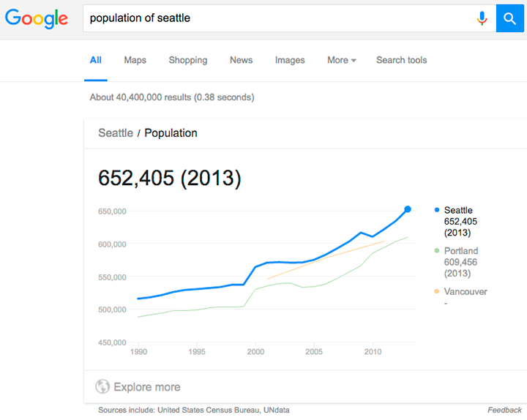Send Feedback about this result
This screenshot has height=420, width=527.
pos(504,410)
